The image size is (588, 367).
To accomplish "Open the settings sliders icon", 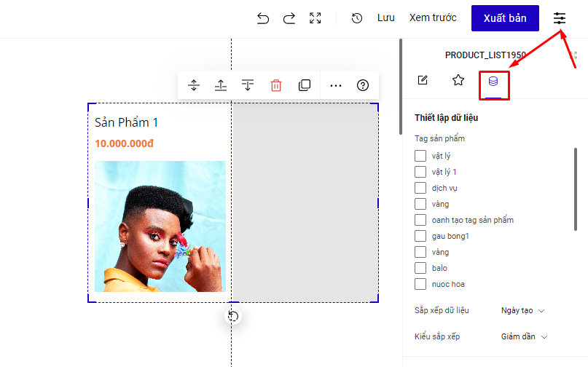I will (x=560, y=18).
